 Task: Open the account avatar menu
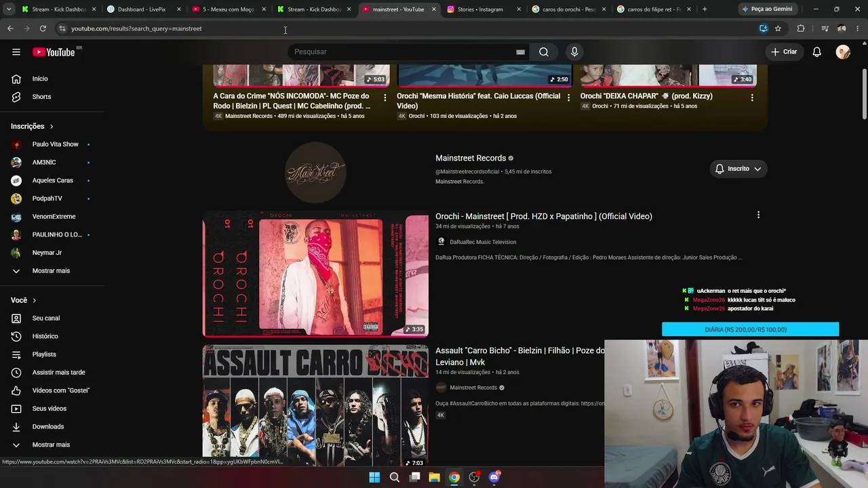point(843,52)
